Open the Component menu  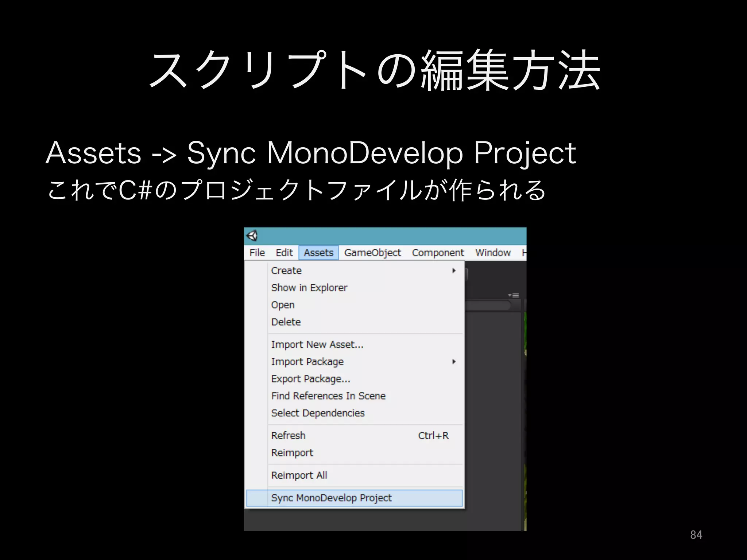coord(438,253)
